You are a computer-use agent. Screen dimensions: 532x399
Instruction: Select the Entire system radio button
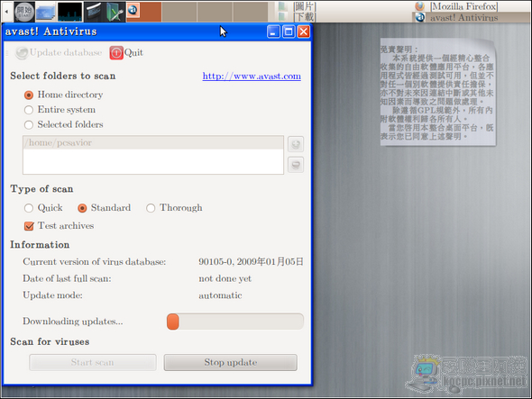click(29, 110)
